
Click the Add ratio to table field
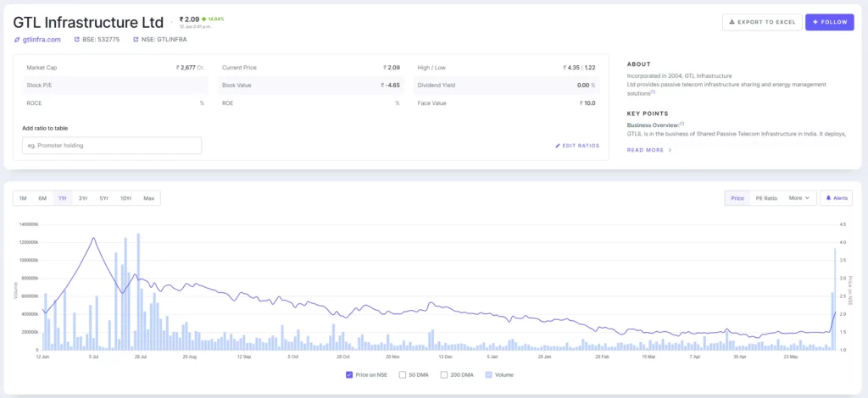tap(112, 146)
